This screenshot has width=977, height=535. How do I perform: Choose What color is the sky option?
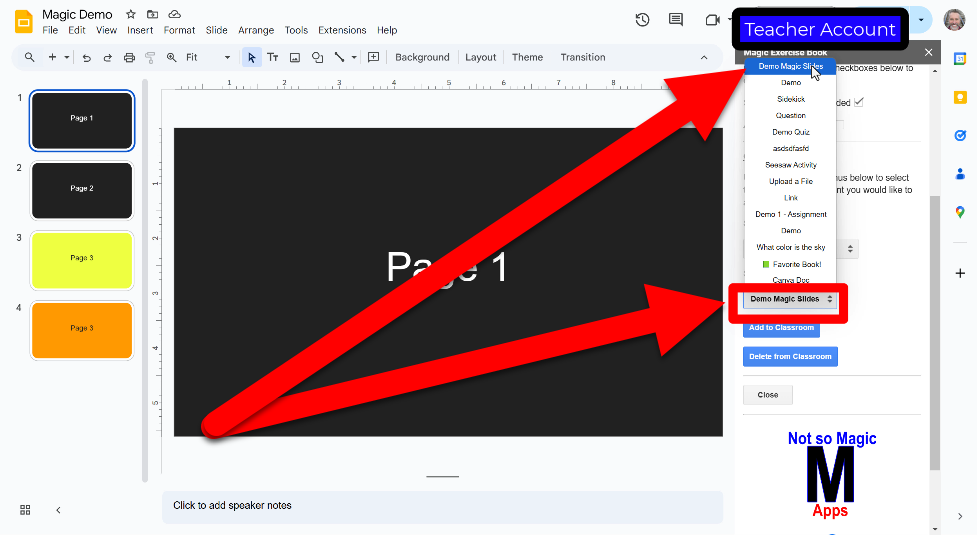click(x=790, y=247)
